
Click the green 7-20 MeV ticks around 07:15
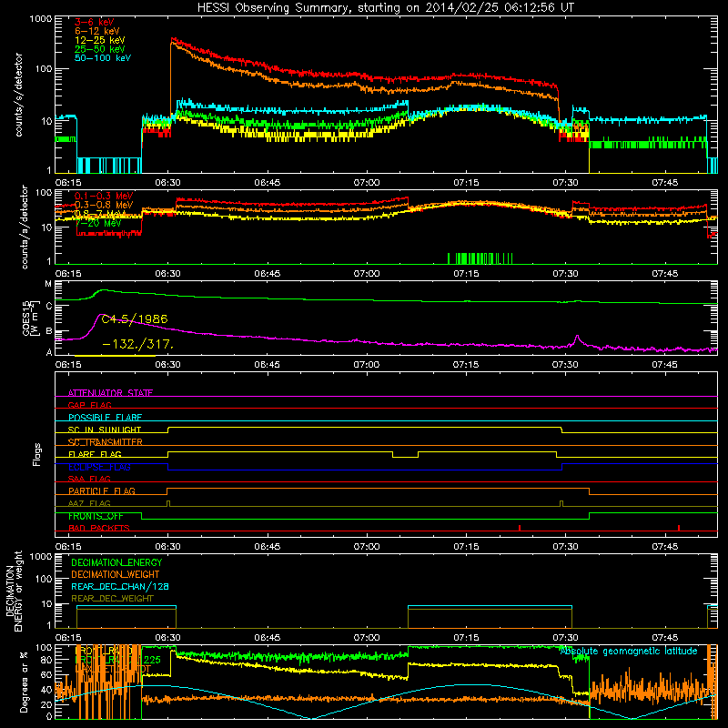480,258
